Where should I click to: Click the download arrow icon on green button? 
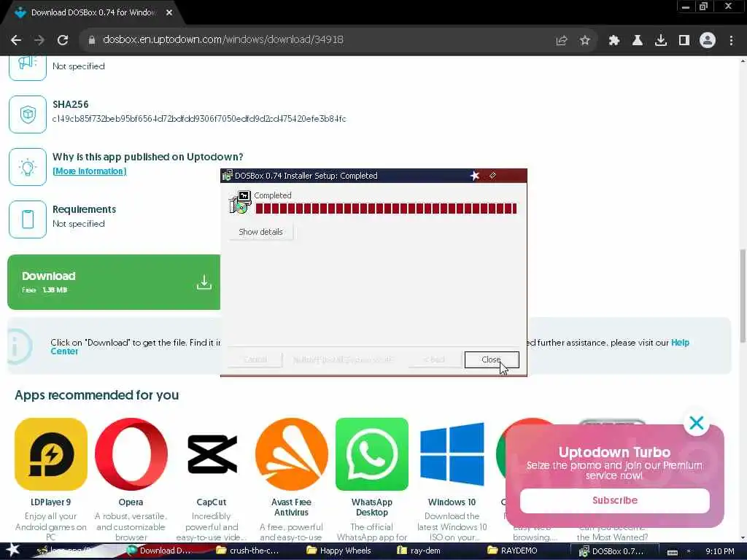[x=204, y=282]
